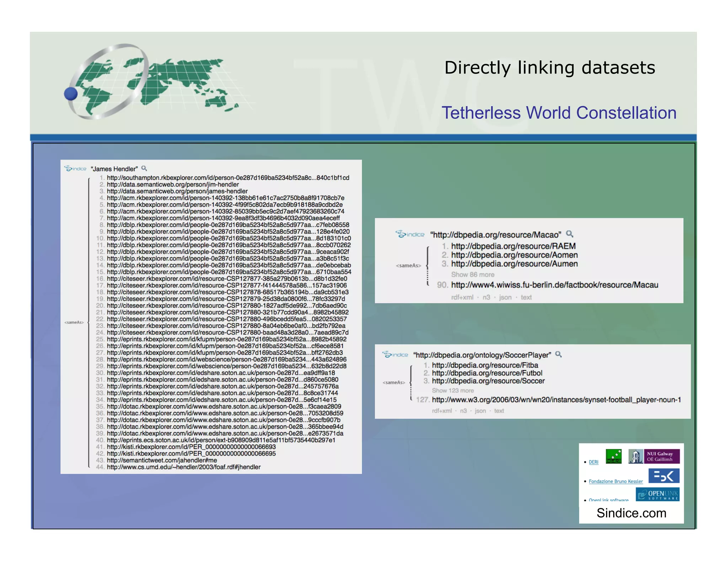The width and height of the screenshot is (728, 562).
Task: Open dbpedia.org/resource/Aomen result
Action: click(x=514, y=255)
